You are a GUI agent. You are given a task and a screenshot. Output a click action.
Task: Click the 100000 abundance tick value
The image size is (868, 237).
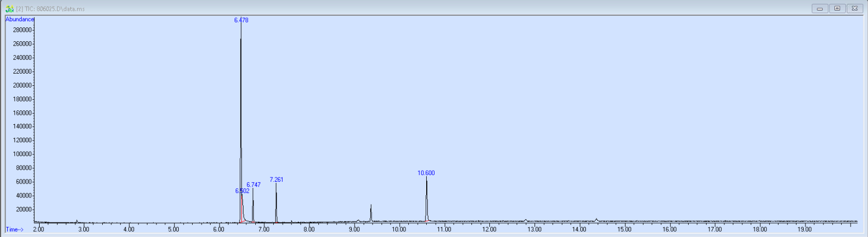point(21,154)
